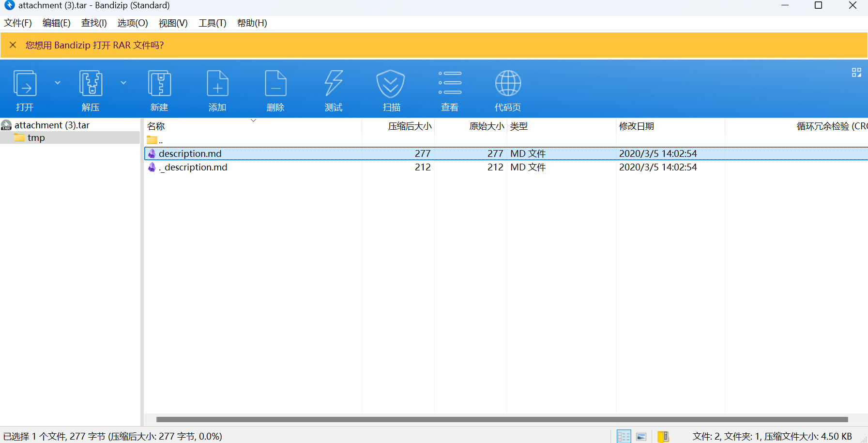The image size is (868, 443).
Task: Sort by 名称 column header
Action: [x=253, y=126]
